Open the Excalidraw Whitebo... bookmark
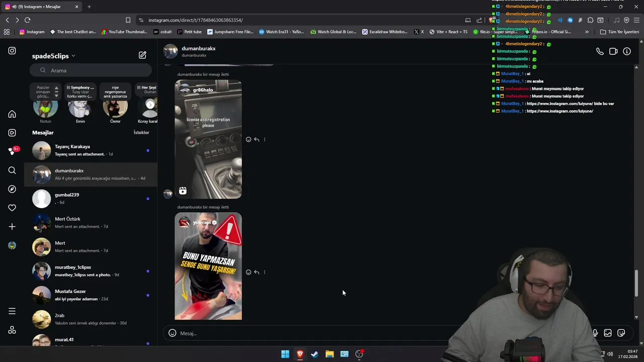Viewport: 644px width, 362px height. coord(384,32)
